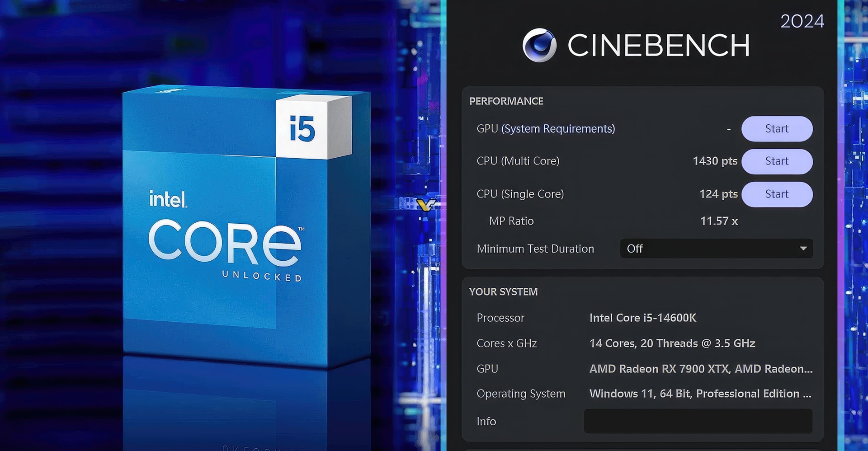Click the Intel Core i5-14600K processor text

(643, 318)
